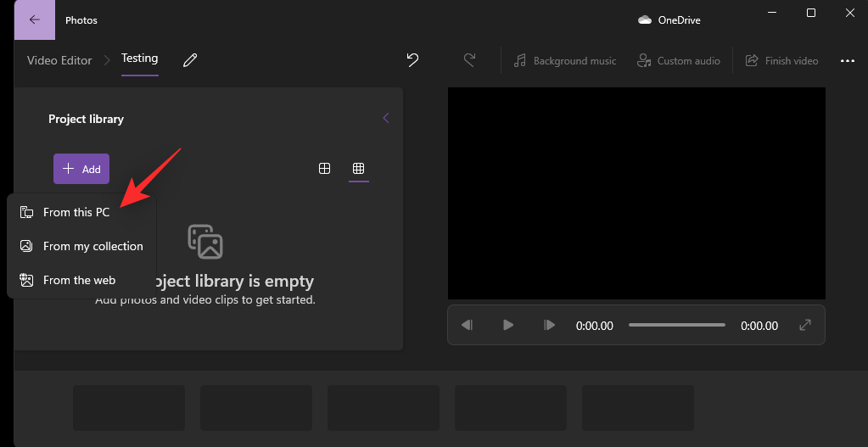
Task: Step back one frame in preview
Action: click(x=467, y=326)
